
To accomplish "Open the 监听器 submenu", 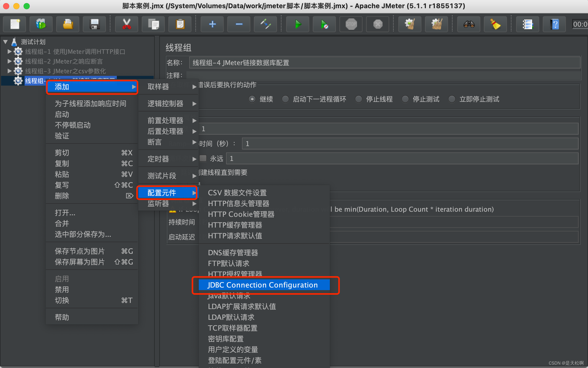I will [x=169, y=203].
